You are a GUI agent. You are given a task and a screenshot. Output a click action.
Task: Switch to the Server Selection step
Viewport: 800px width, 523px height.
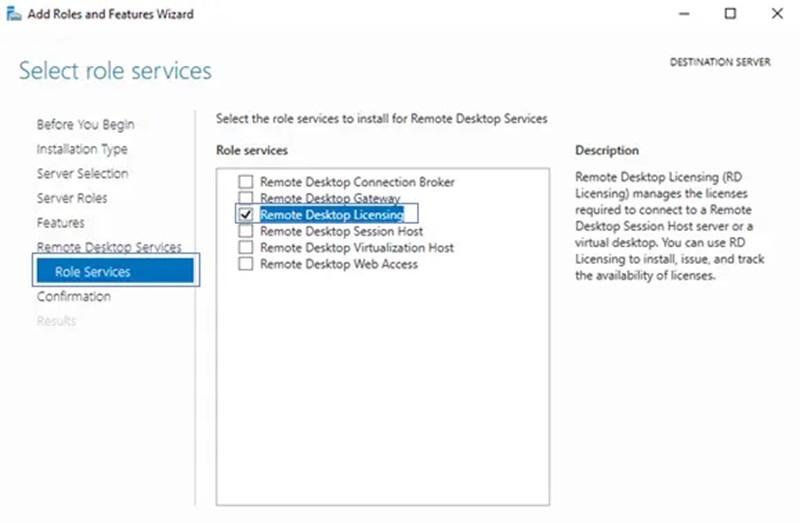(82, 174)
